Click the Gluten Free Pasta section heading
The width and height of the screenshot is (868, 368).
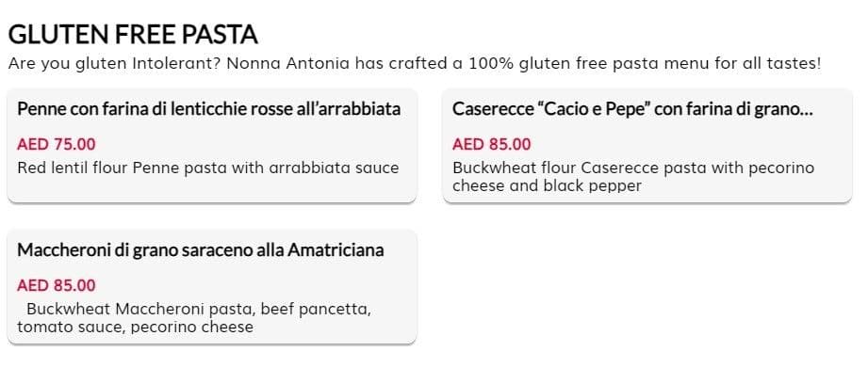click(133, 34)
